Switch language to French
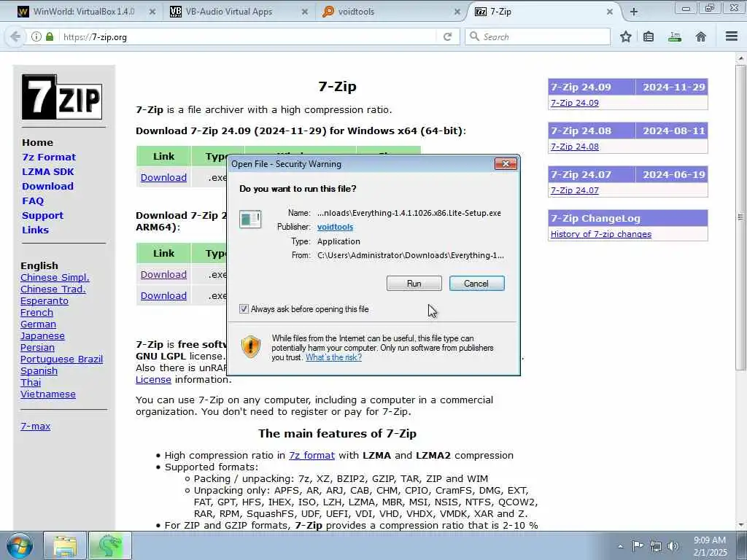Screen dimensions: 747x560 coord(36,313)
